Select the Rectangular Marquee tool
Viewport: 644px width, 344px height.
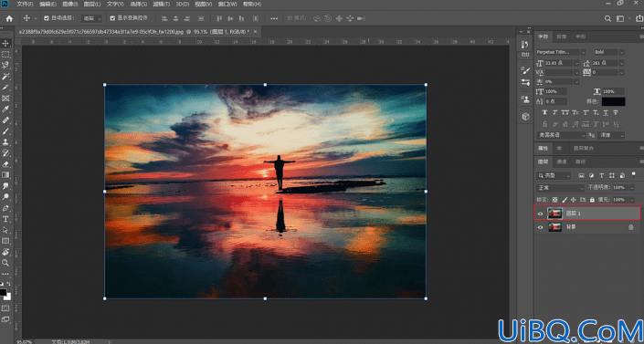coord(5,55)
